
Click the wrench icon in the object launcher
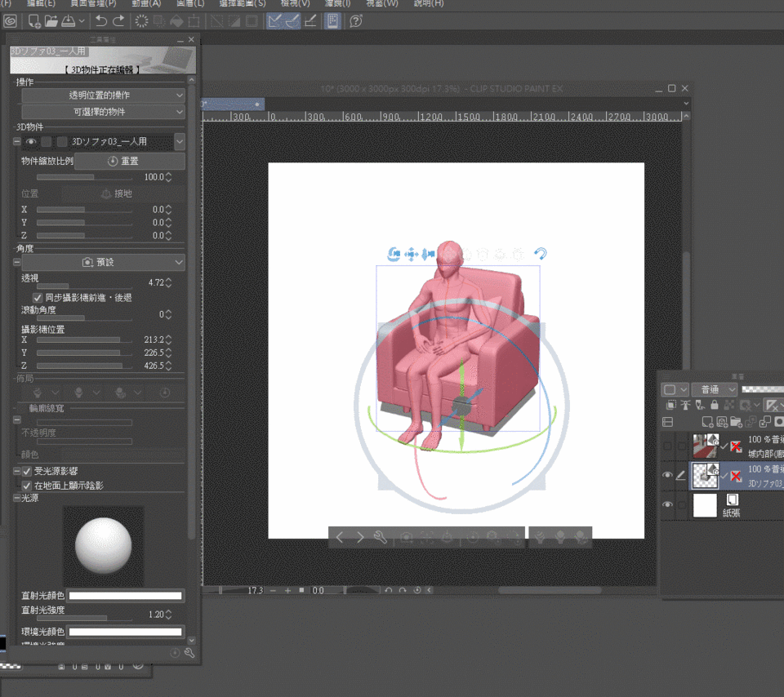coord(380,537)
